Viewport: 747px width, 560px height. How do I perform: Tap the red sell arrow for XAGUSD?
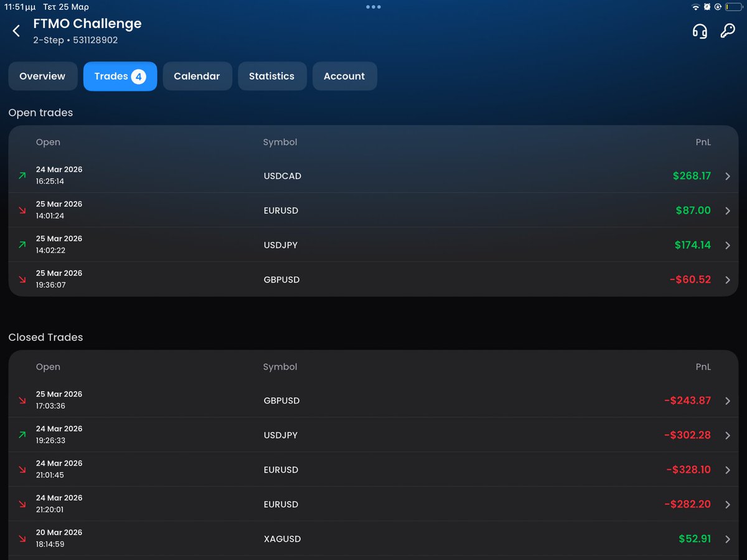pos(22,539)
